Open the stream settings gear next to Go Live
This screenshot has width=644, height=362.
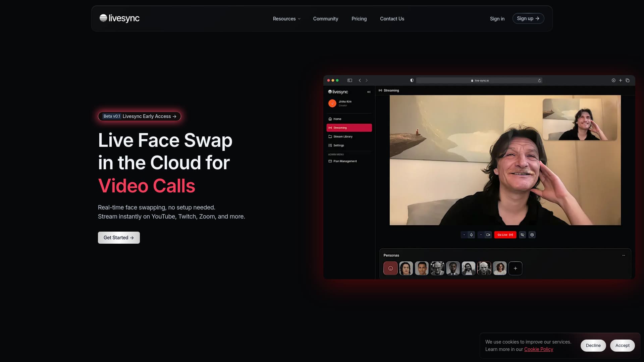click(532, 235)
